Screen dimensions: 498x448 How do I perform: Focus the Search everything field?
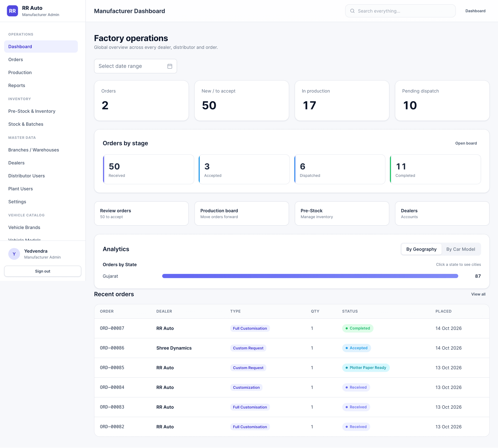400,11
